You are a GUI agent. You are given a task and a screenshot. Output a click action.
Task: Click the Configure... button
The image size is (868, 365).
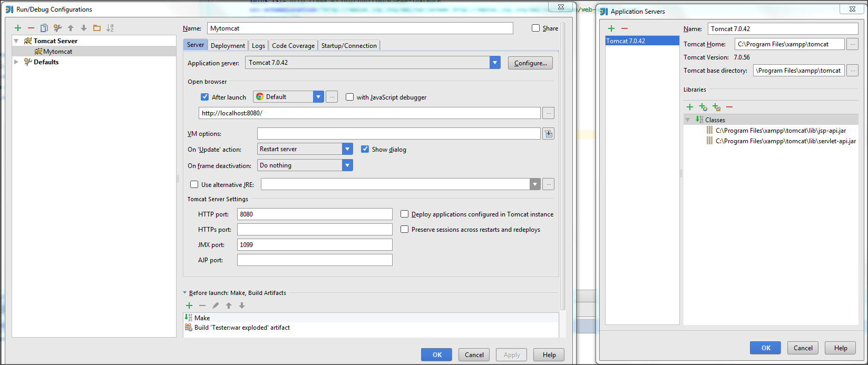530,63
